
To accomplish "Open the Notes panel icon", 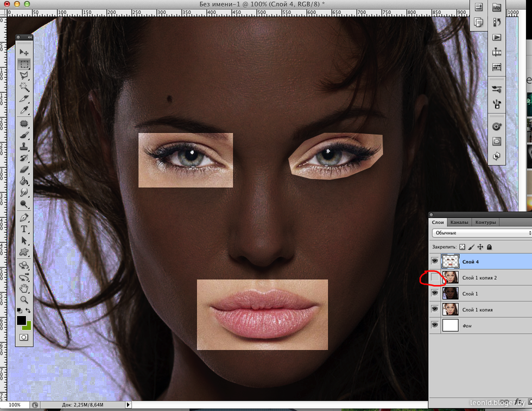I will tap(479, 22).
